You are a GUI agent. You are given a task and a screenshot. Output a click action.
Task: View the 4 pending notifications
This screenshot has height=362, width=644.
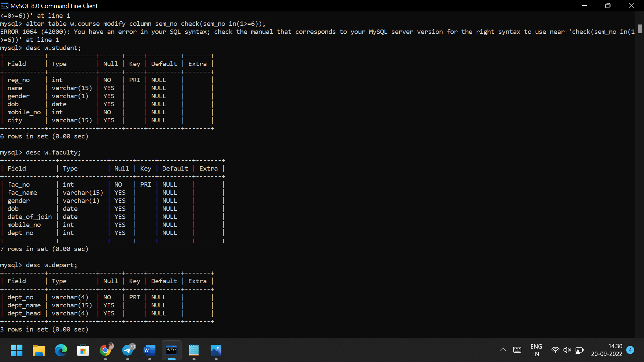(x=630, y=350)
